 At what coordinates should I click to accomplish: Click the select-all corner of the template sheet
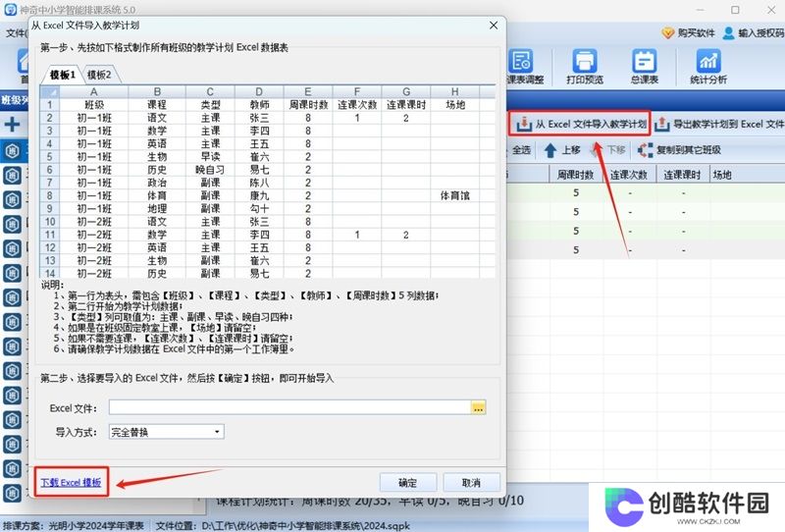(x=50, y=91)
